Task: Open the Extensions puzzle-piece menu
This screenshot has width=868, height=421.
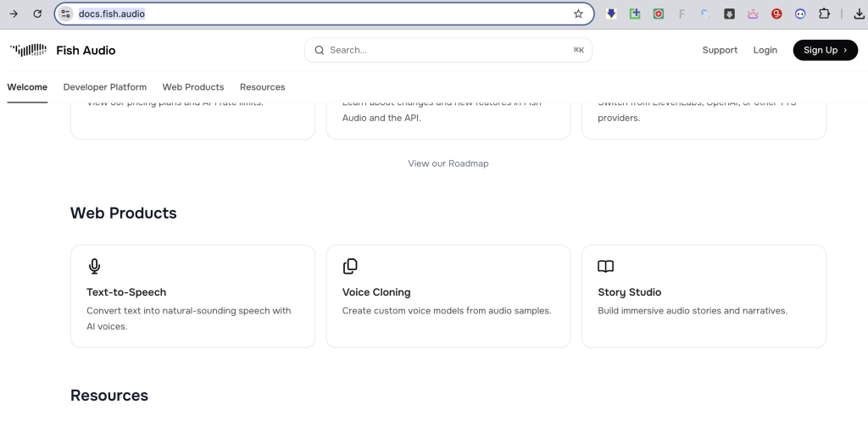Action: coord(824,14)
